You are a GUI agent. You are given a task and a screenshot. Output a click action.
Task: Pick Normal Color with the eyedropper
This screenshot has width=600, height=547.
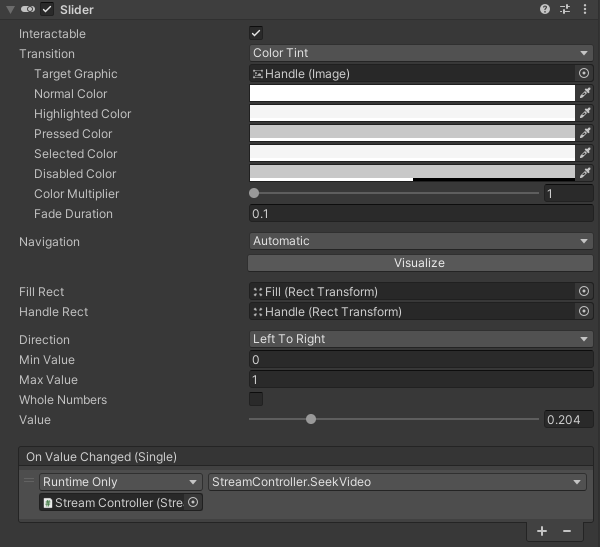(x=585, y=93)
